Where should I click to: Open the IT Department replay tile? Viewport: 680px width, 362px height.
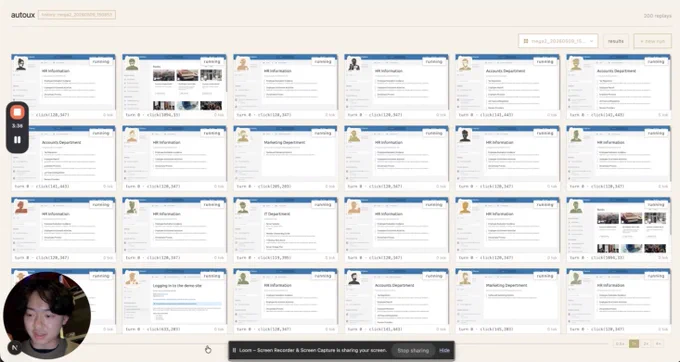pos(285,229)
